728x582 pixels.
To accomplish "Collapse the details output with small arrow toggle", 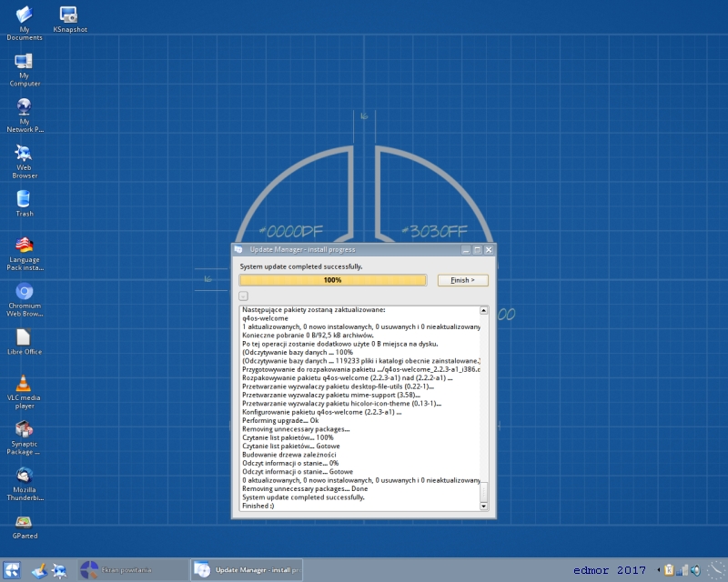I will 243,296.
